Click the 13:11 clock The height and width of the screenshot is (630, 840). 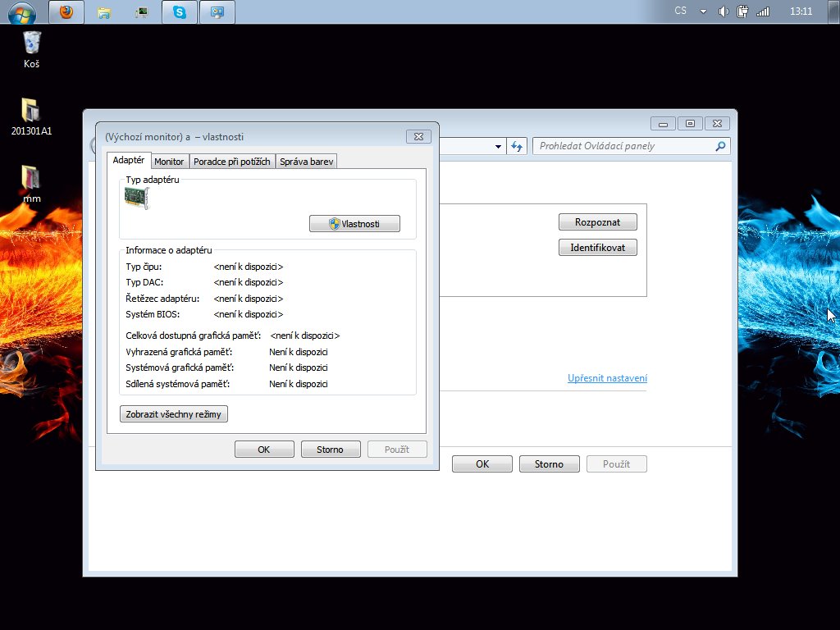pyautogui.click(x=801, y=11)
